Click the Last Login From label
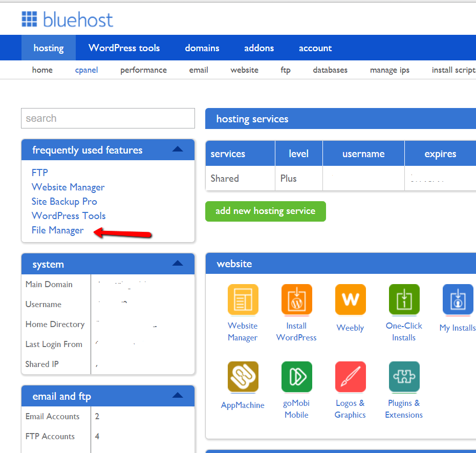The image size is (476, 453). tap(54, 344)
